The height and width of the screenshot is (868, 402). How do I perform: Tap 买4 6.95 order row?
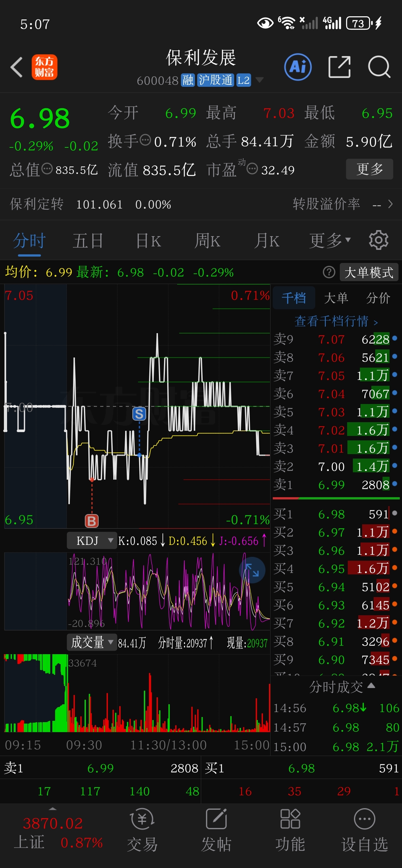[336, 568]
